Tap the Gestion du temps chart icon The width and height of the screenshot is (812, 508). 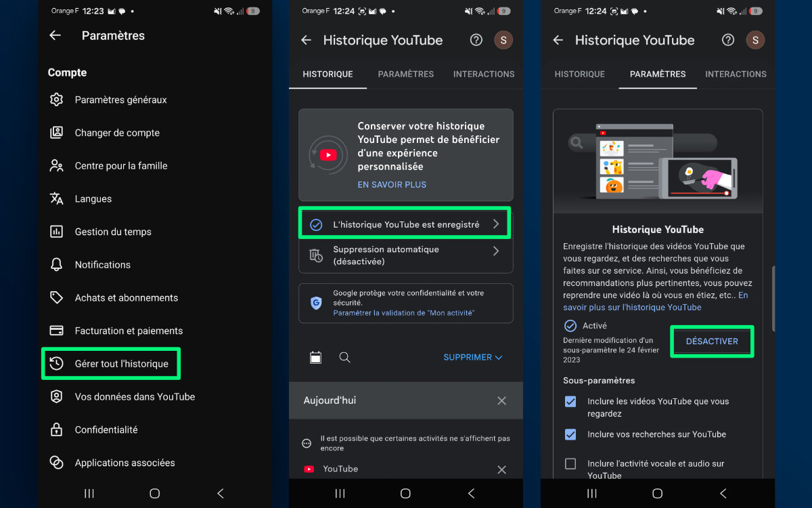pos(57,232)
